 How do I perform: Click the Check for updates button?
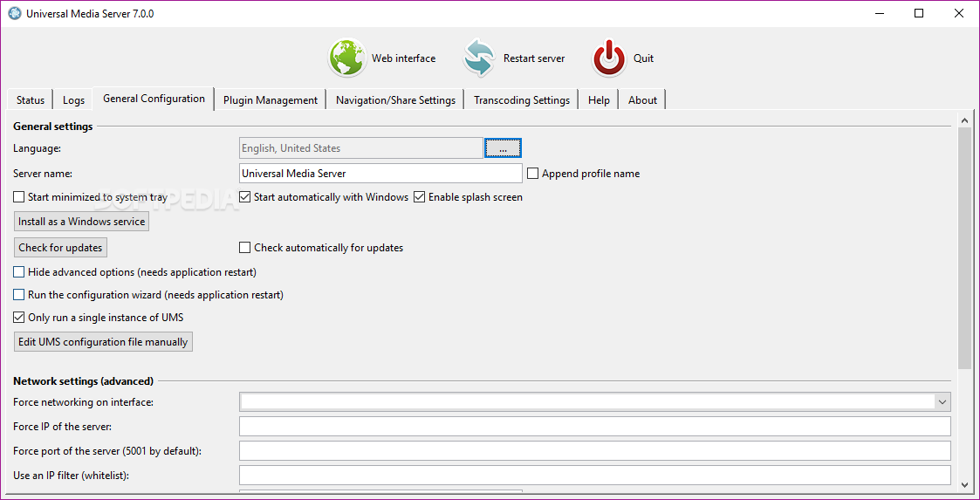[60, 248]
